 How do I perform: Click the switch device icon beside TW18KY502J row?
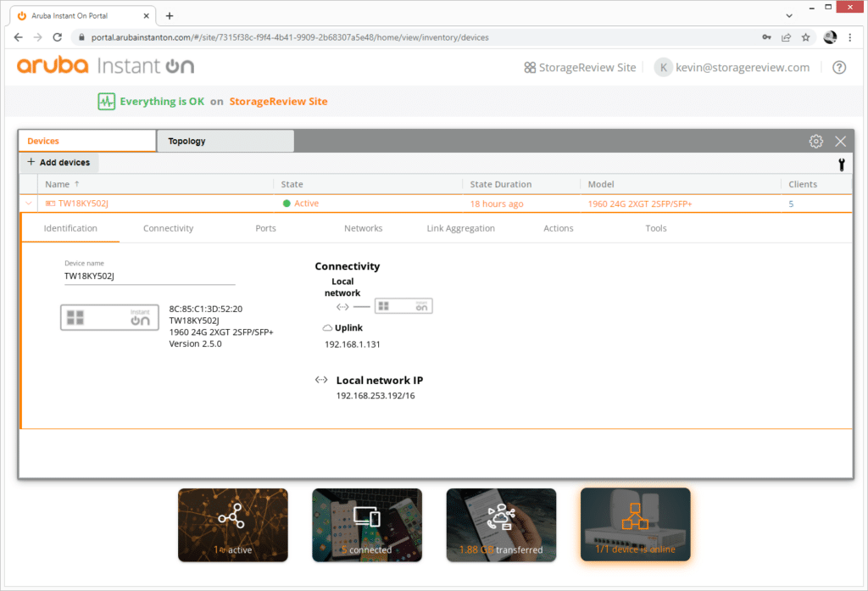coord(50,204)
